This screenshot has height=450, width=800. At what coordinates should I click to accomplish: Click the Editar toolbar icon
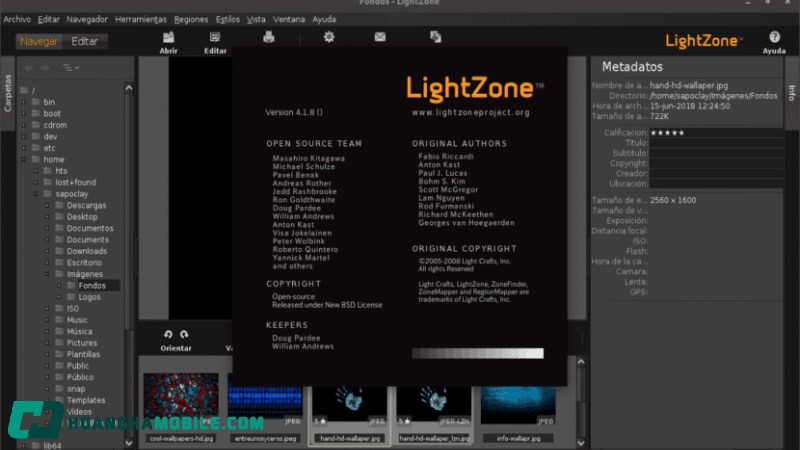click(215, 38)
